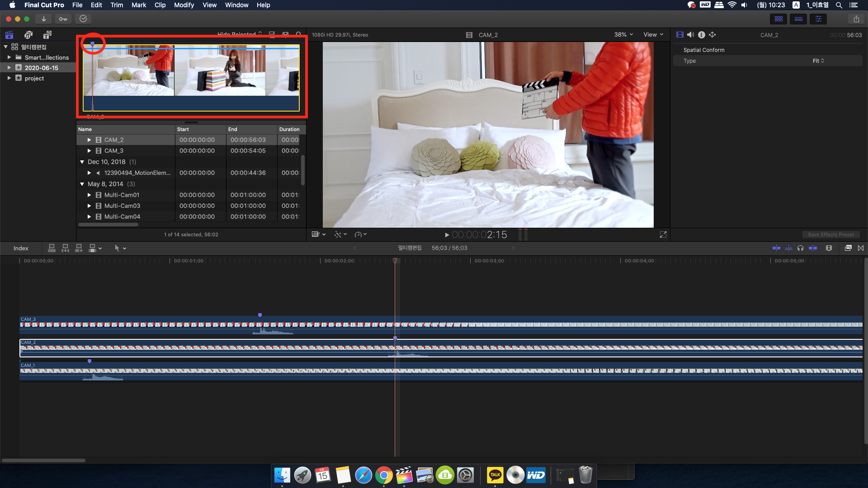Open the Modify menu
This screenshot has height=488, width=868.
(x=184, y=5)
